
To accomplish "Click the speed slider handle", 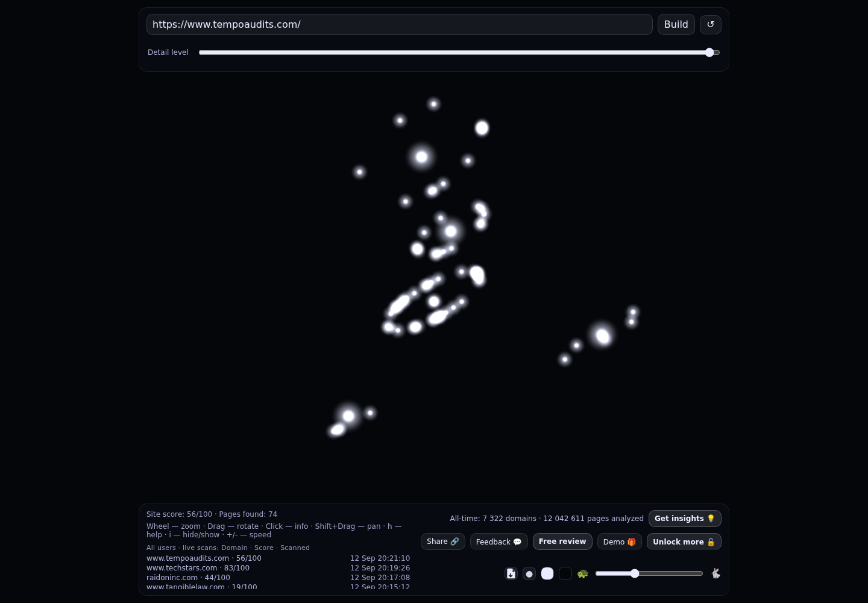I will 635,573.
